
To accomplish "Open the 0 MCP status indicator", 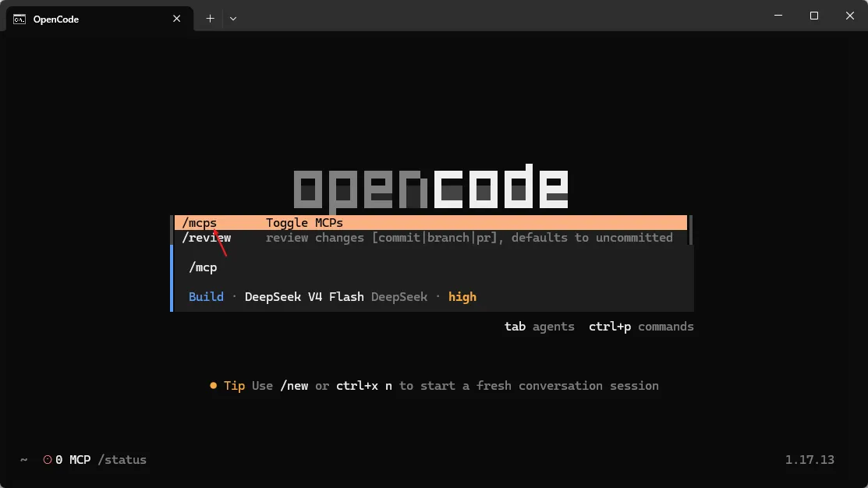I will coord(73,459).
